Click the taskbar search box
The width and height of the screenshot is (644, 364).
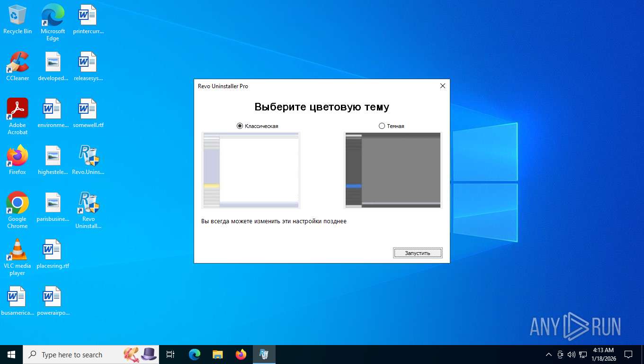pos(91,355)
